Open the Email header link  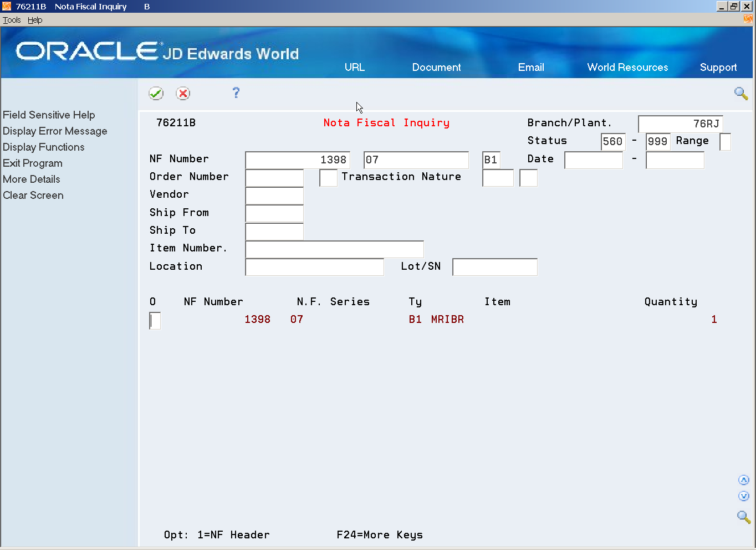coord(531,67)
